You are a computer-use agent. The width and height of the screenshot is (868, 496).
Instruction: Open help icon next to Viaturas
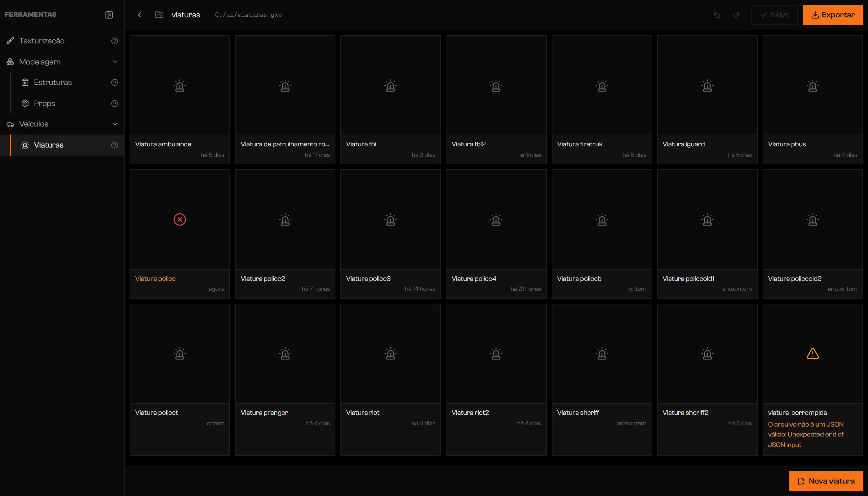(x=115, y=145)
